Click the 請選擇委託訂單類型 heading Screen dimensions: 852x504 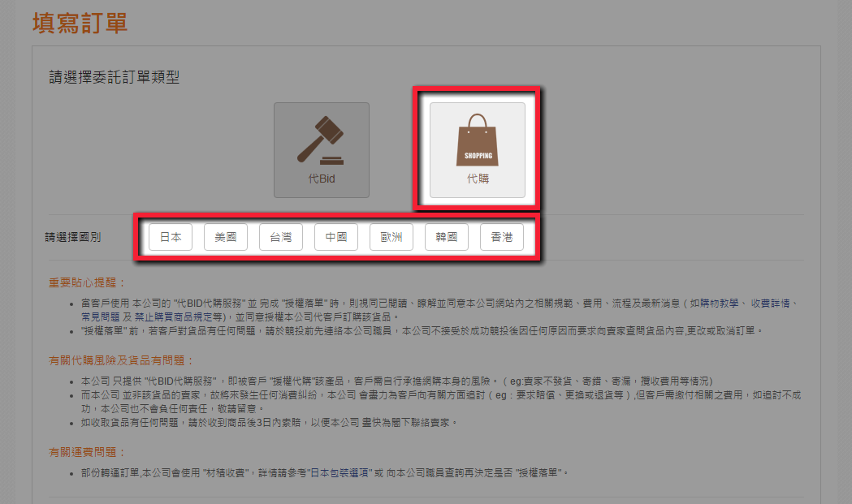coord(114,77)
